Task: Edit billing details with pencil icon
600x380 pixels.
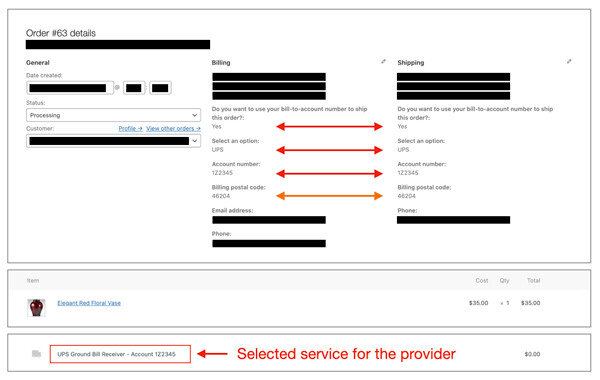Action: [x=383, y=61]
